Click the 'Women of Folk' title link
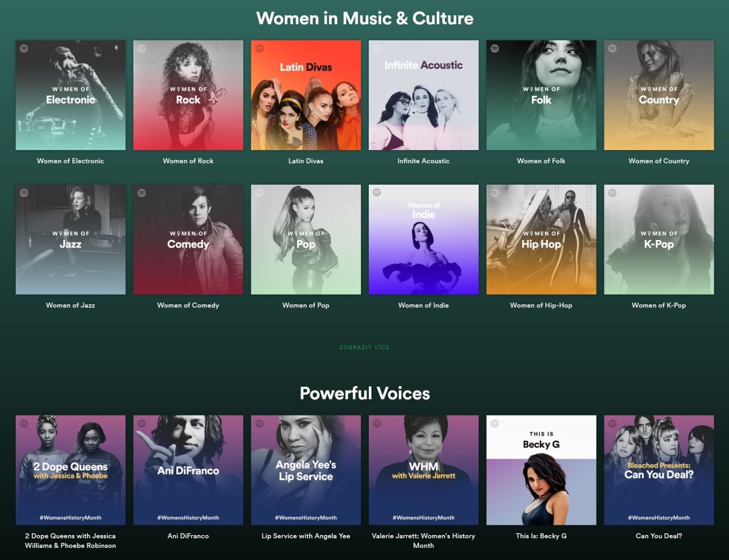The height and width of the screenshot is (560, 729). point(541,161)
